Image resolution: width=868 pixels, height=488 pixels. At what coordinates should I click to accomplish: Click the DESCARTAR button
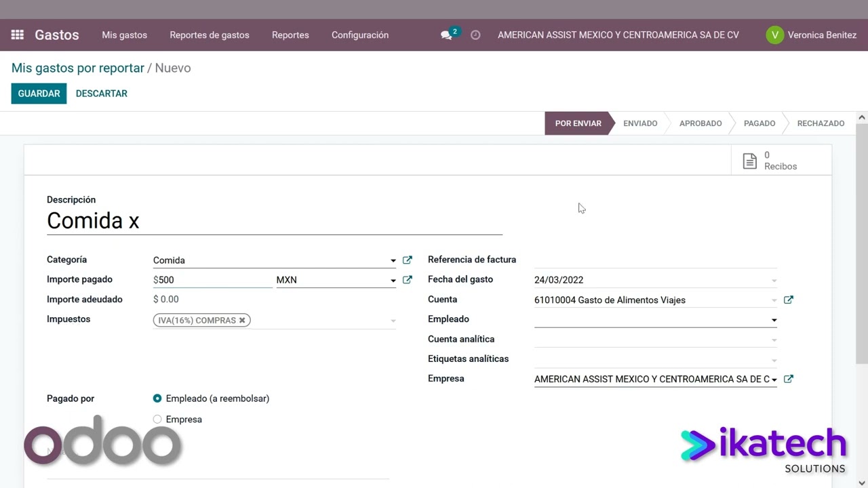pos(102,94)
